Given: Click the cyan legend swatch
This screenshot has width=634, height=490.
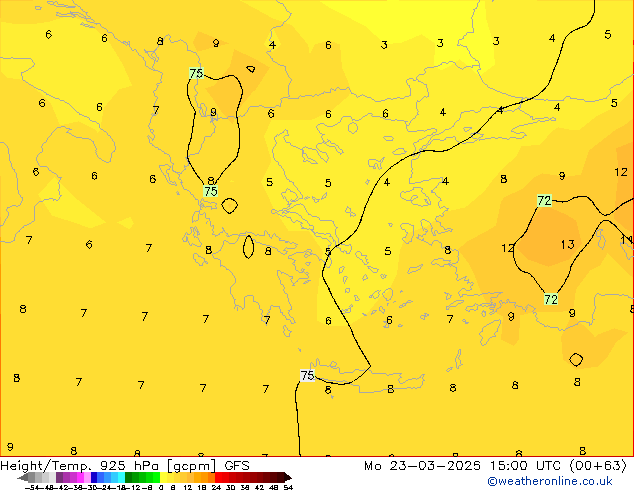Looking at the screenshot, I should click(121, 478).
